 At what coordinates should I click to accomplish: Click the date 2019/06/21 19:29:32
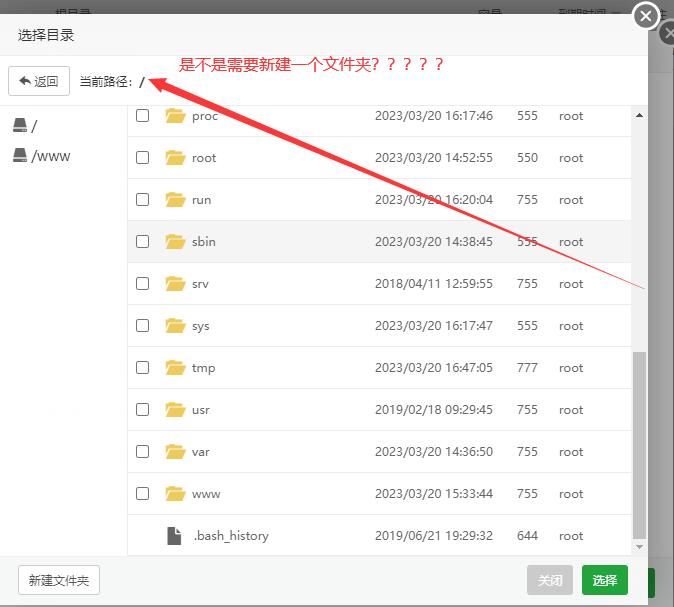tap(434, 536)
